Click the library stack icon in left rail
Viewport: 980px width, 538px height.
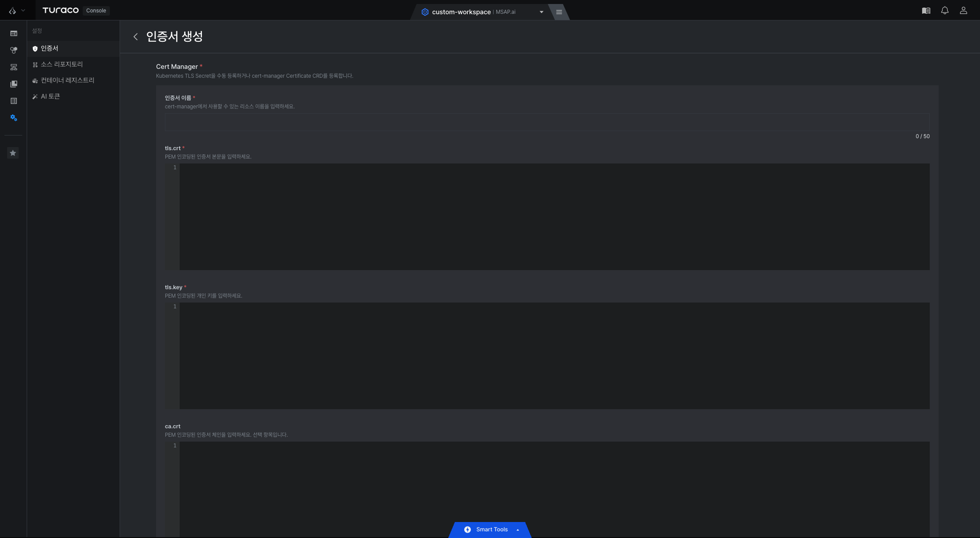(x=14, y=84)
